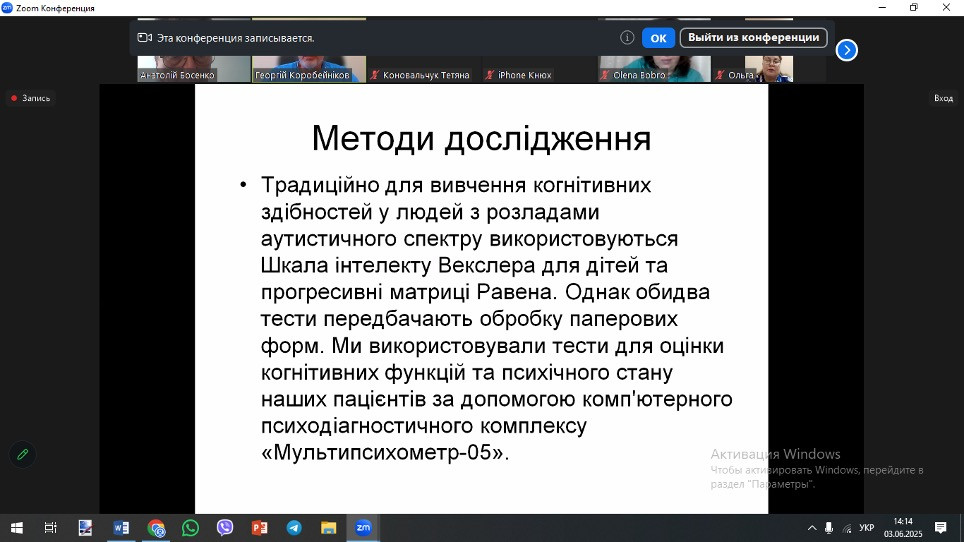
Task: Open Viber from the taskbar
Action: (x=225, y=528)
